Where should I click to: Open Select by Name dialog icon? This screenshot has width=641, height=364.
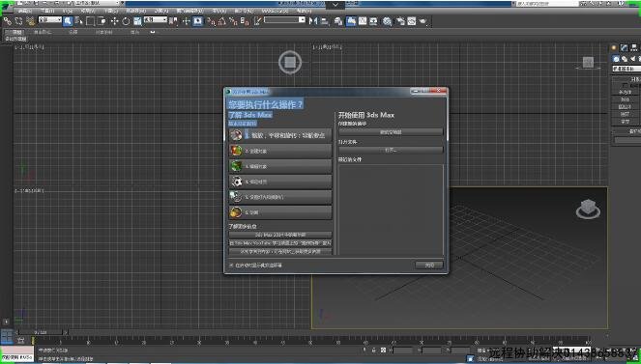click(x=79, y=21)
